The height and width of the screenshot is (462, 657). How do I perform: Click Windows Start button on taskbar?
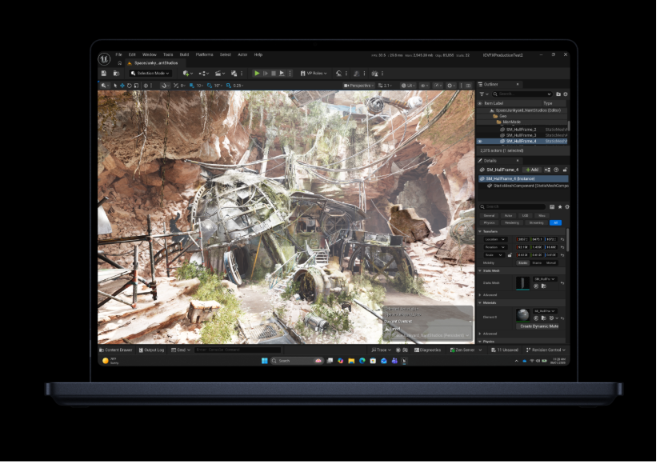(x=264, y=361)
